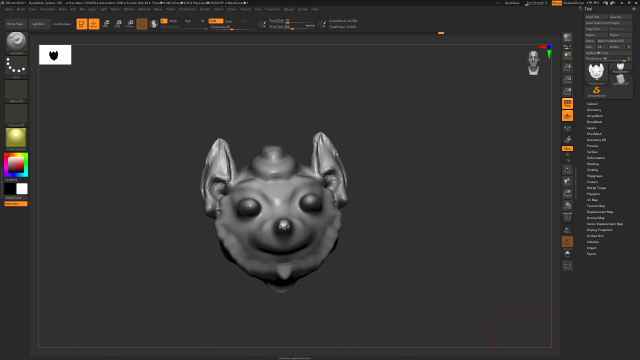Expand the Polygroups subpalette
The image size is (640, 360).
595,176
